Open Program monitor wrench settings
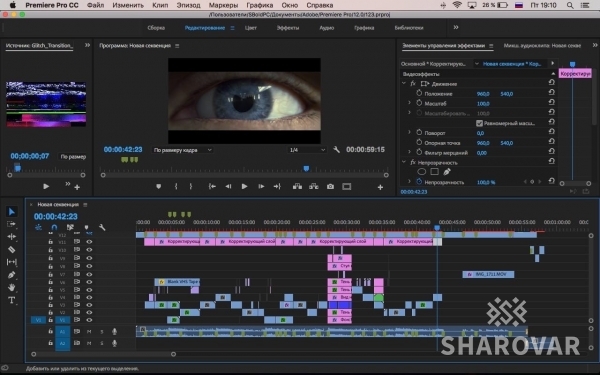This screenshot has height=375, width=600. 336,150
